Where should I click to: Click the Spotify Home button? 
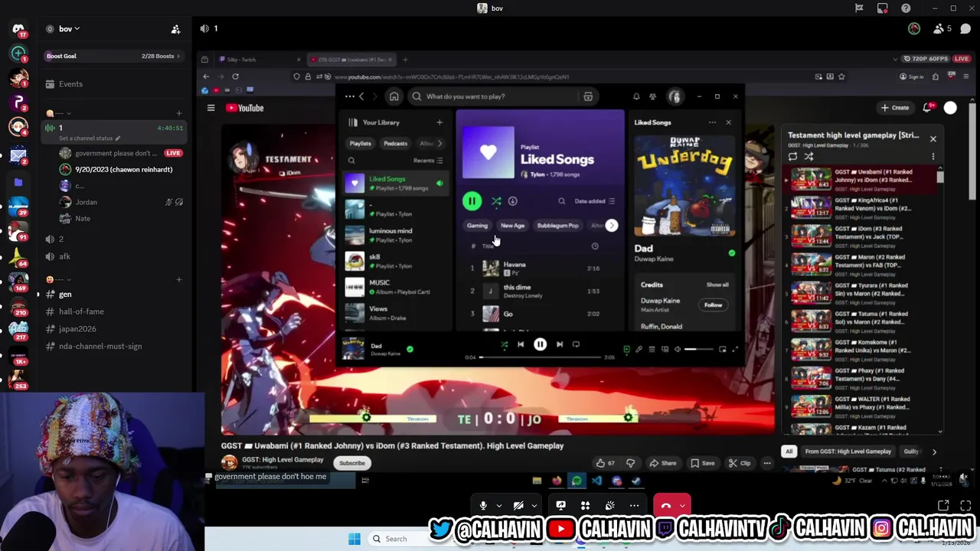click(394, 96)
